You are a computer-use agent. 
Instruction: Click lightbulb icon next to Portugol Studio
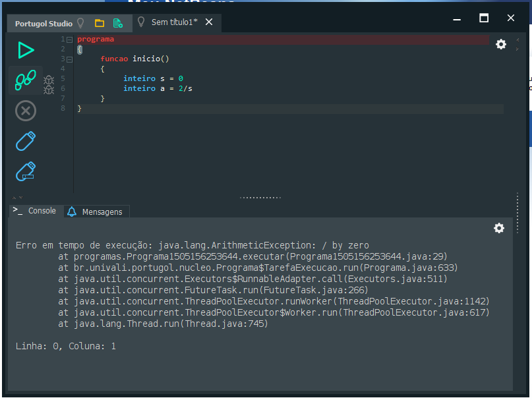[x=80, y=23]
